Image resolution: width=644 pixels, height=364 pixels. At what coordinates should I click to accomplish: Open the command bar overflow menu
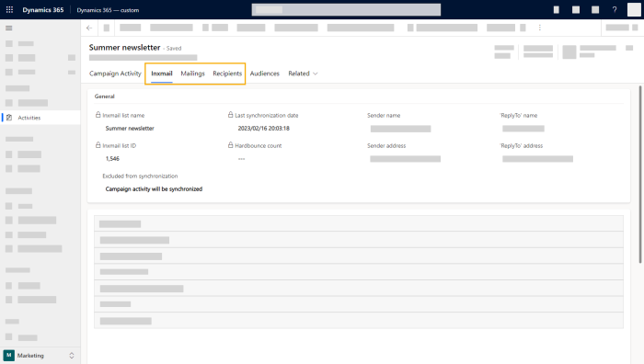[x=540, y=28]
